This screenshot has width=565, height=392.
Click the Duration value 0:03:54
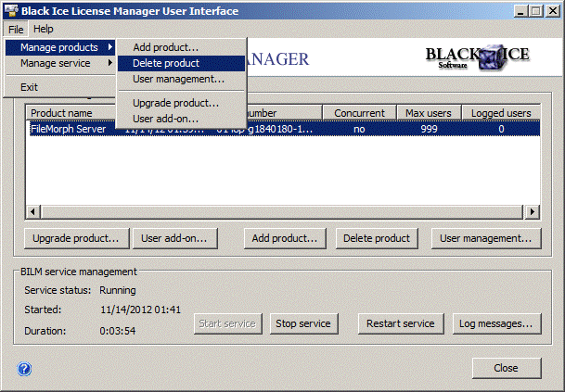118,331
